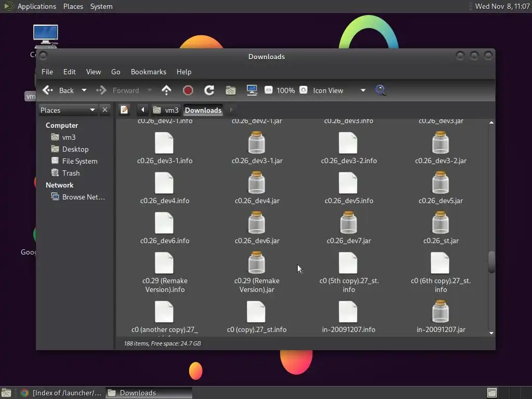Zoom in with the plus icon
This screenshot has width=532, height=399.
pos(303,90)
